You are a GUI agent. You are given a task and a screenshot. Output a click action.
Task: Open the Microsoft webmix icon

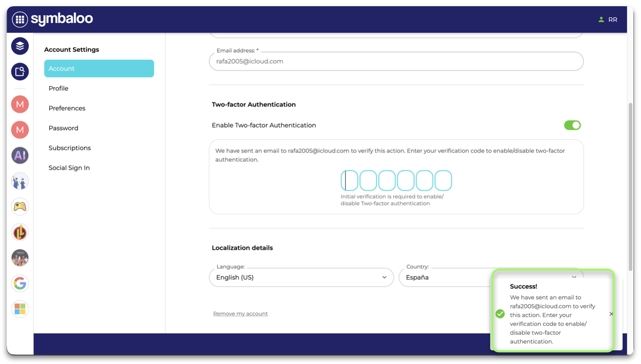tap(20, 309)
